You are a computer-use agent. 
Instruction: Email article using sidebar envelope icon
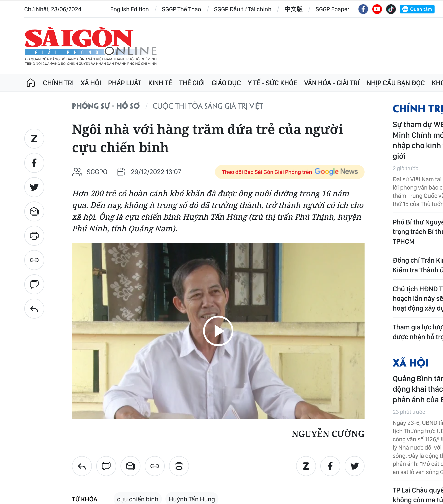pyautogui.click(x=34, y=212)
